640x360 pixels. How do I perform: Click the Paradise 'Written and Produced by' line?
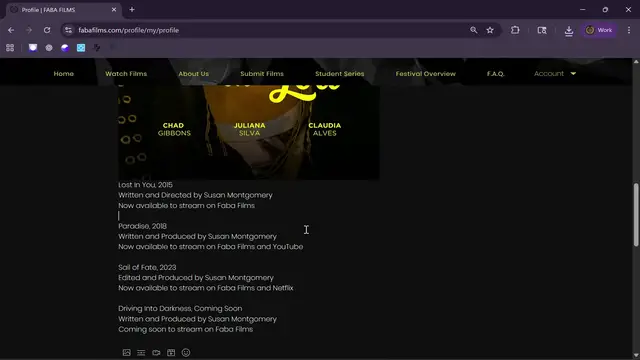[x=198, y=236]
